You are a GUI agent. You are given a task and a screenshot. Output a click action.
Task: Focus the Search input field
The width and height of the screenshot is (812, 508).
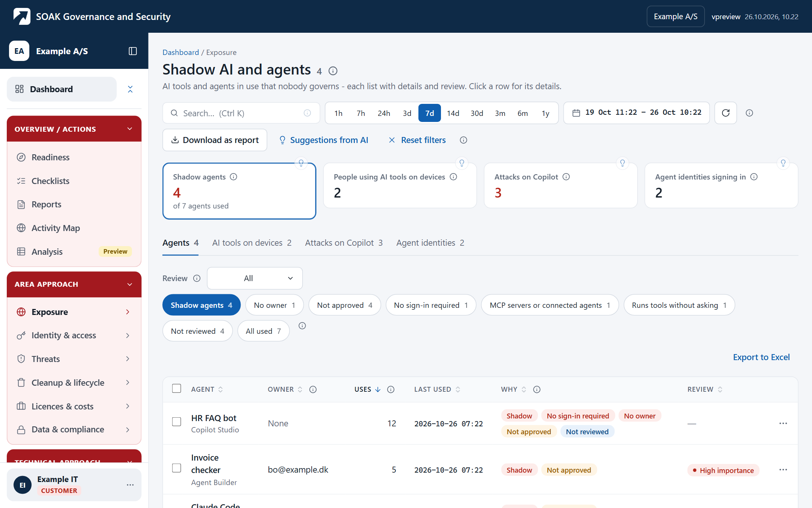tap(241, 113)
